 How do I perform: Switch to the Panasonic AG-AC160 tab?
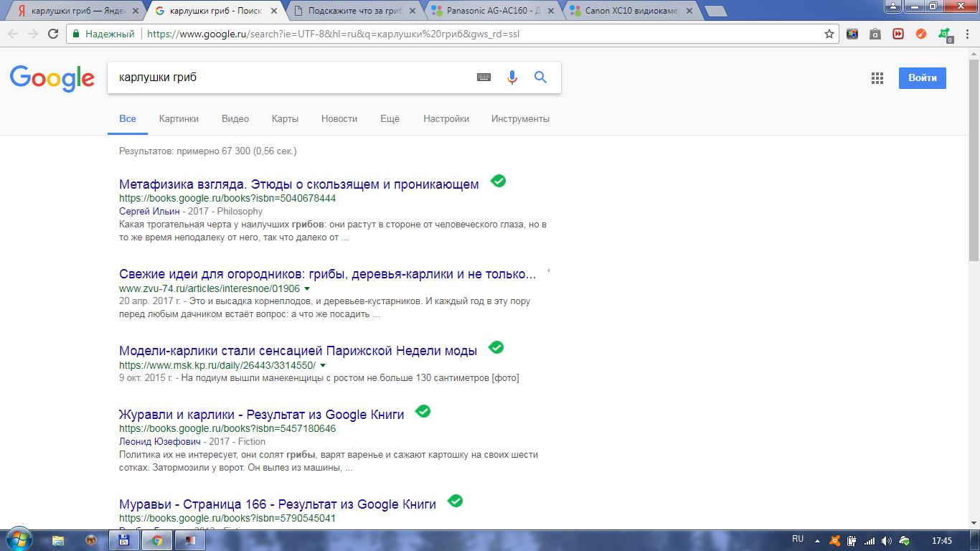coord(494,11)
